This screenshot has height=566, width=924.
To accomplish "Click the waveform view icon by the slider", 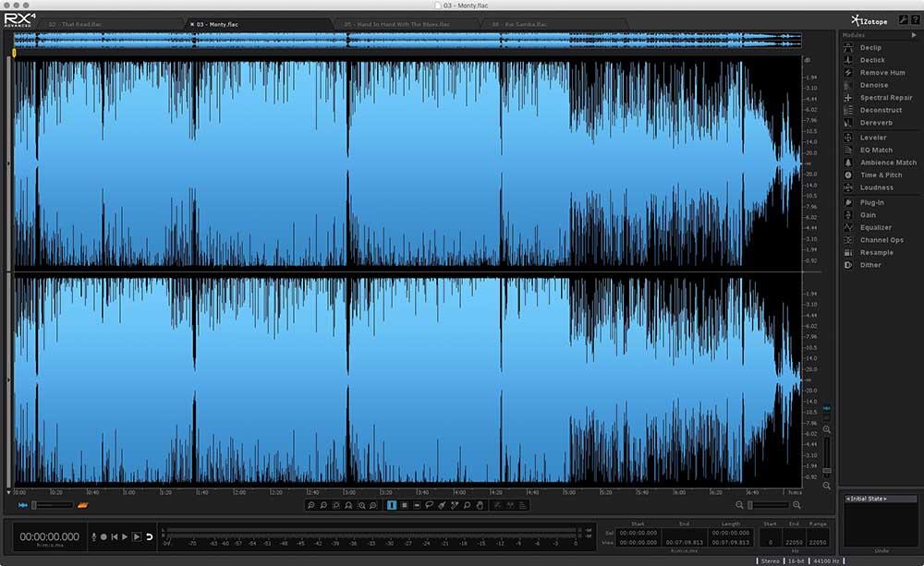I will [23, 505].
